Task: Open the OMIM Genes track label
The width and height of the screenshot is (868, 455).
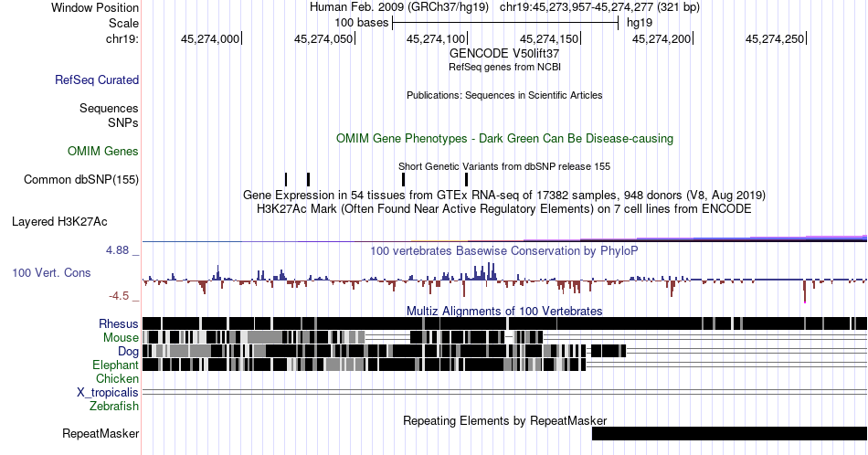Action: pyautogui.click(x=103, y=151)
